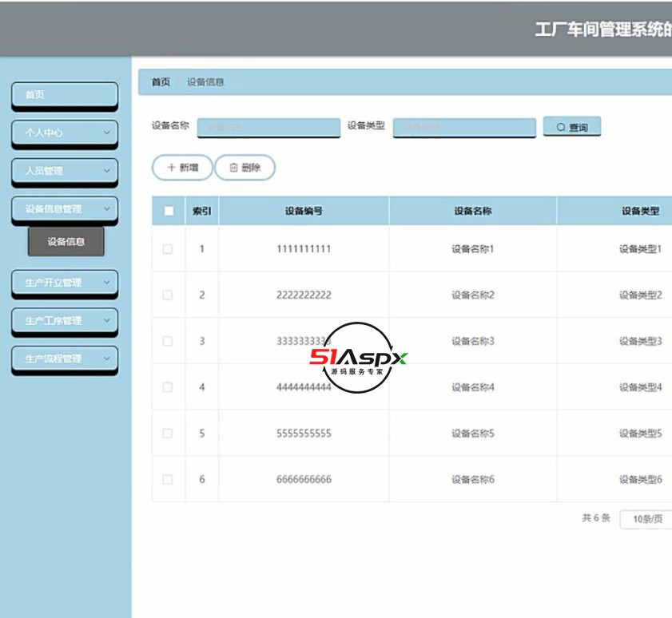Check the checkbox for 设备名称1 row

[x=167, y=248]
